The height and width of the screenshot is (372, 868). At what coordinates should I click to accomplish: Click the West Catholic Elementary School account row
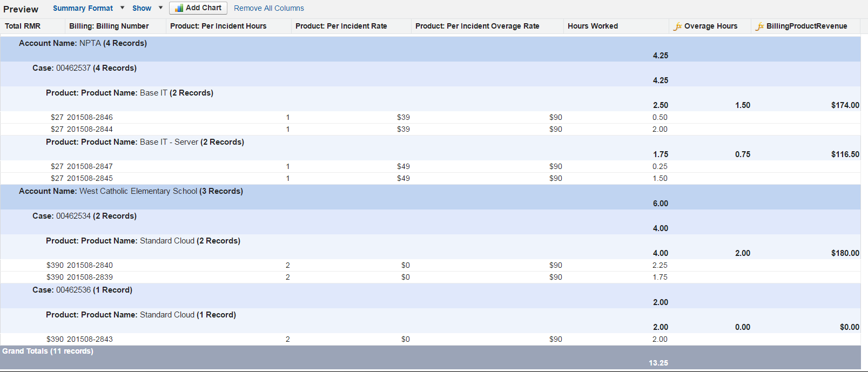point(131,191)
